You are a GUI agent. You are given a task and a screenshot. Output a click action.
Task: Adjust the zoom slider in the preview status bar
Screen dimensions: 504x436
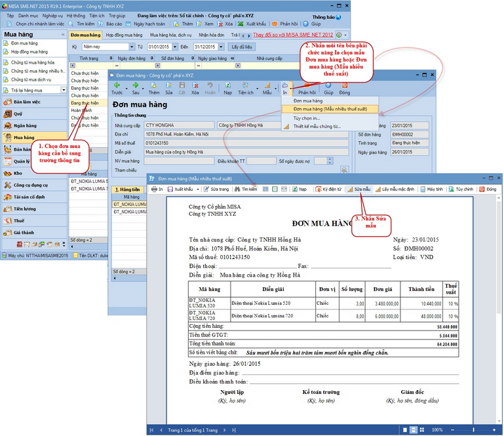point(473,430)
